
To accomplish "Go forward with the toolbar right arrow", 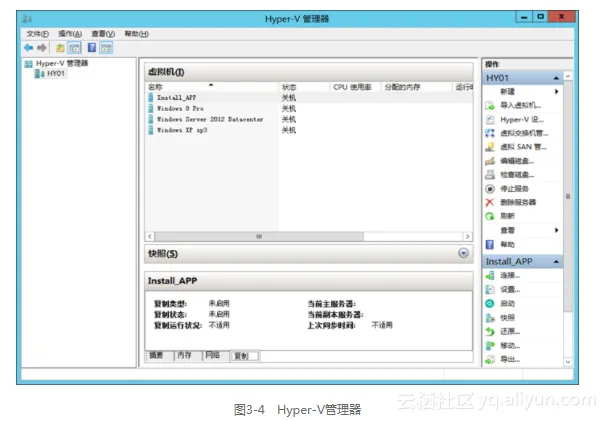I will click(x=42, y=48).
